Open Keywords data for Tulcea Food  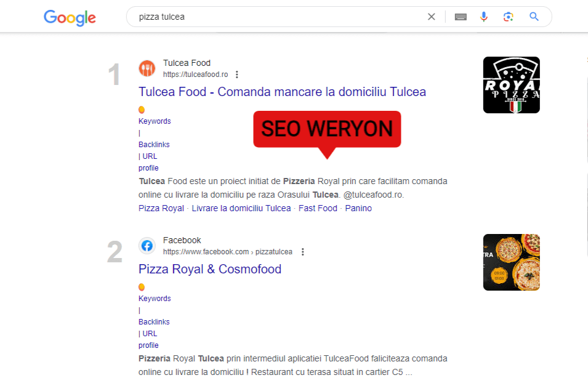[x=154, y=121]
